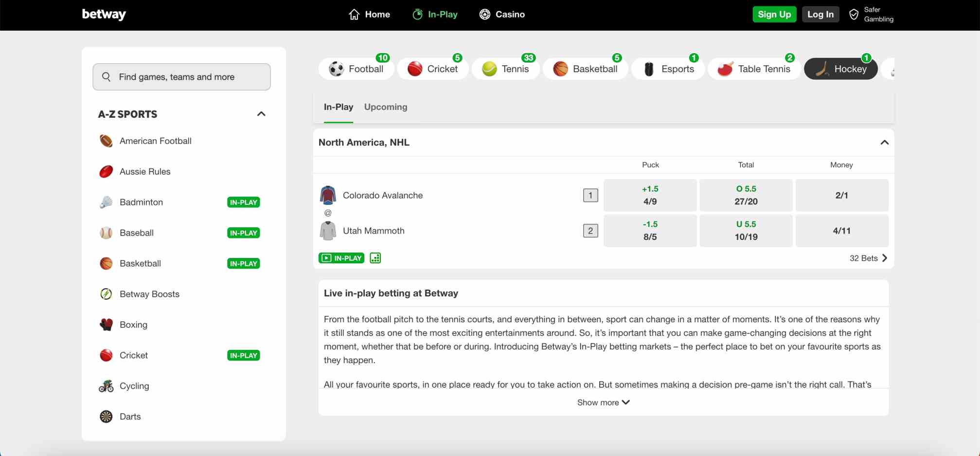
Task: Pick Colorado Avalanche moneyline at 2/1
Action: pos(841,195)
